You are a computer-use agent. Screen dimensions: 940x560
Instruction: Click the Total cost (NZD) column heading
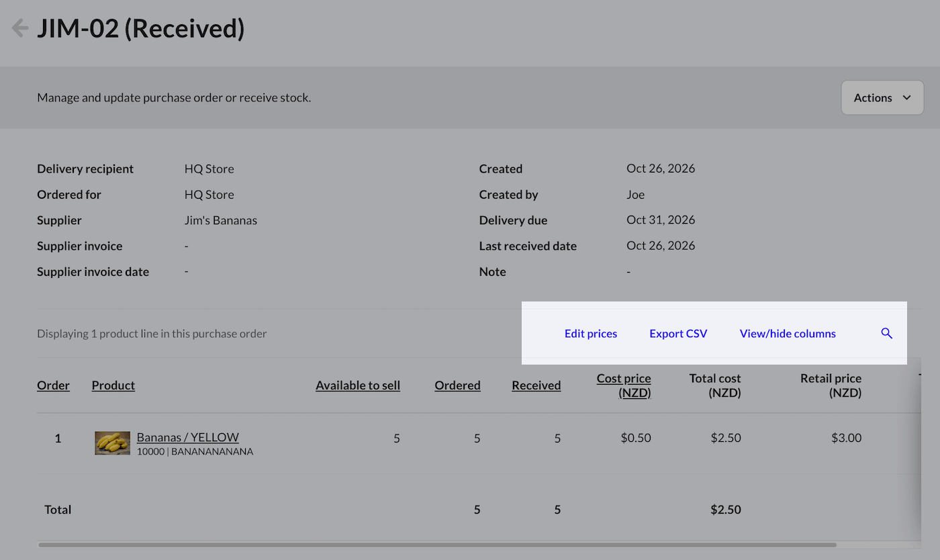(715, 385)
